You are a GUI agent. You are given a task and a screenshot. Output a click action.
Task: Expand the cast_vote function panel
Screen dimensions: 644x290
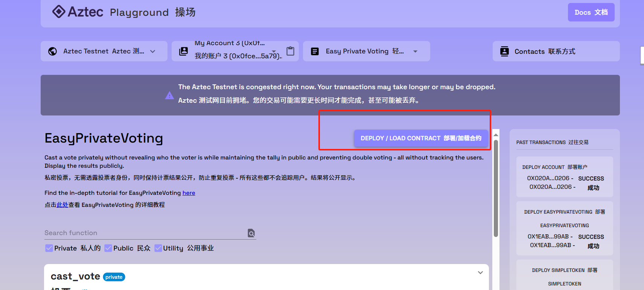pyautogui.click(x=480, y=273)
